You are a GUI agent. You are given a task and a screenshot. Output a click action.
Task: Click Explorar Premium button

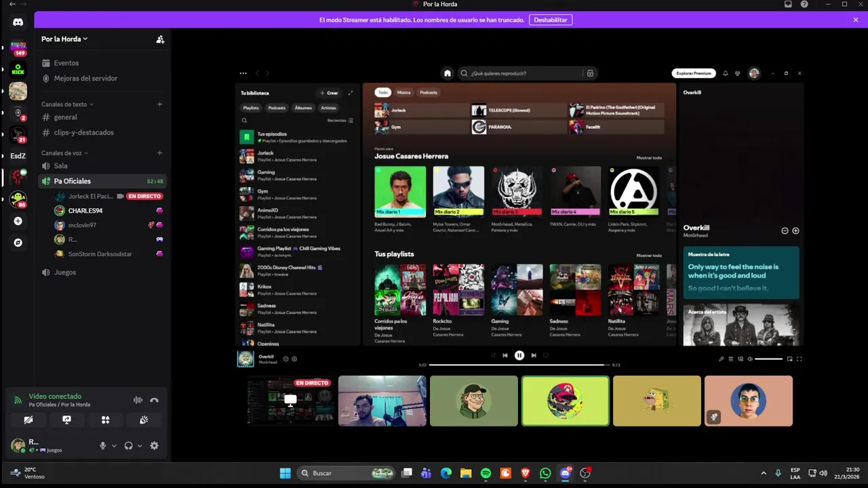pos(694,73)
